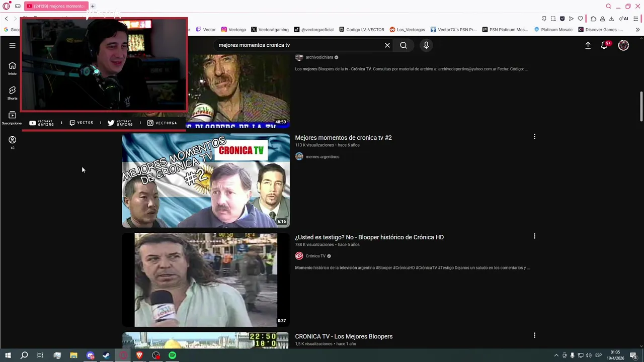Image resolution: width=644 pixels, height=362 pixels.
Task: Expand hidden system tray icons
Action: pyautogui.click(x=556, y=355)
